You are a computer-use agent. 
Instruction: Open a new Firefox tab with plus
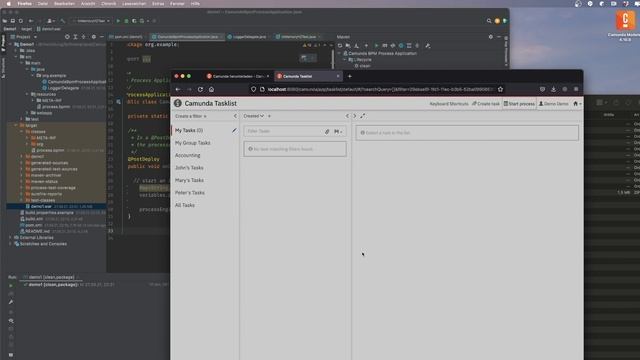pyautogui.click(x=349, y=76)
